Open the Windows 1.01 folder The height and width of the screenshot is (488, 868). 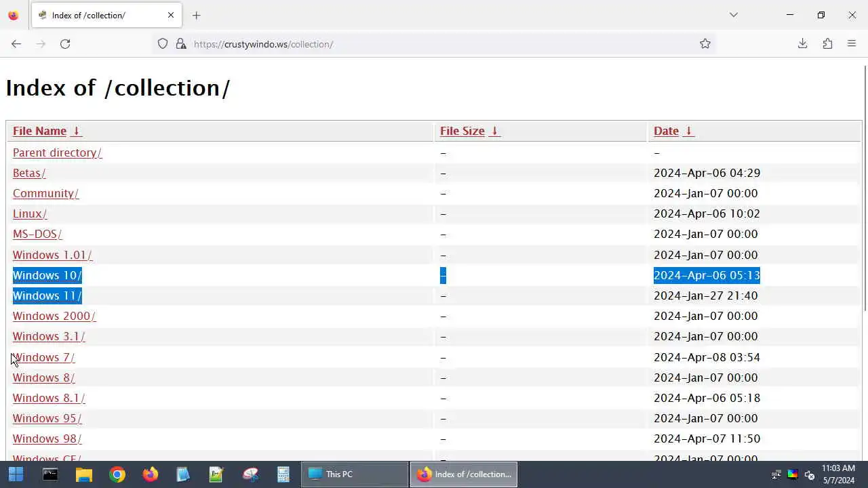pos(52,255)
